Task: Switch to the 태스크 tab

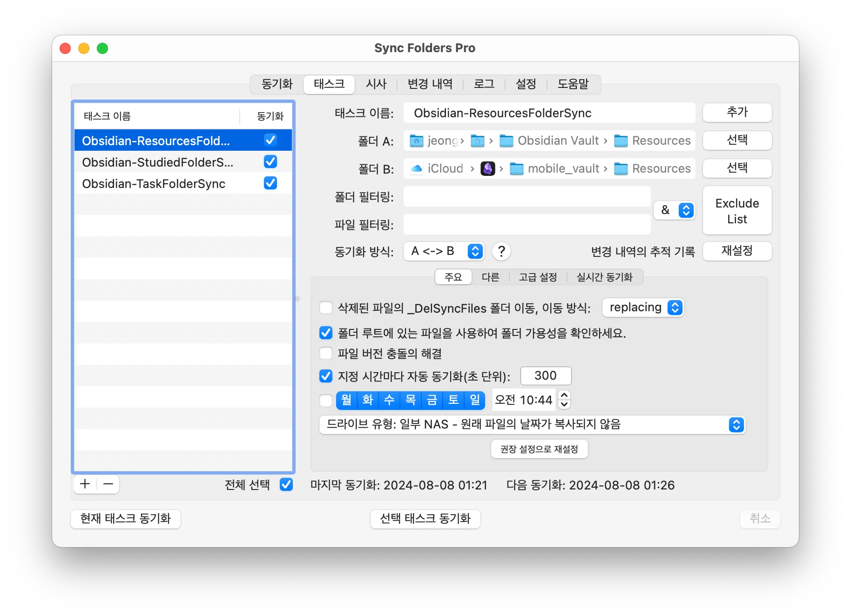Action: pos(329,84)
